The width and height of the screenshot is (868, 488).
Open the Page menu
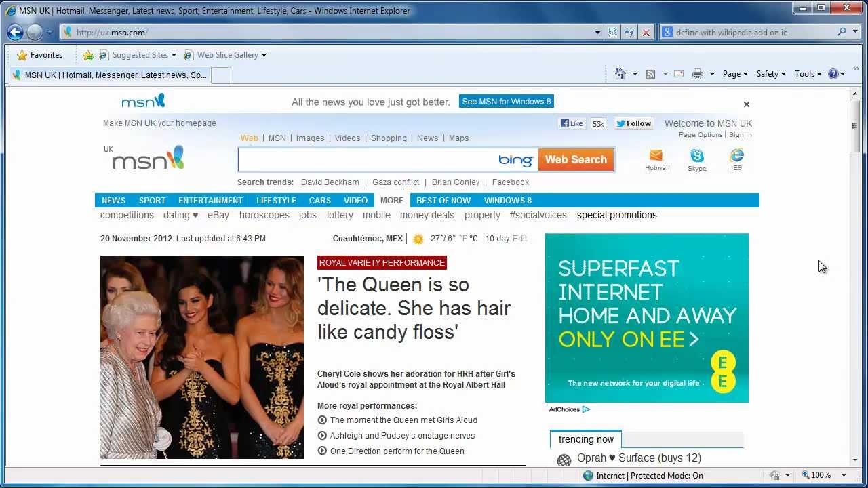735,74
